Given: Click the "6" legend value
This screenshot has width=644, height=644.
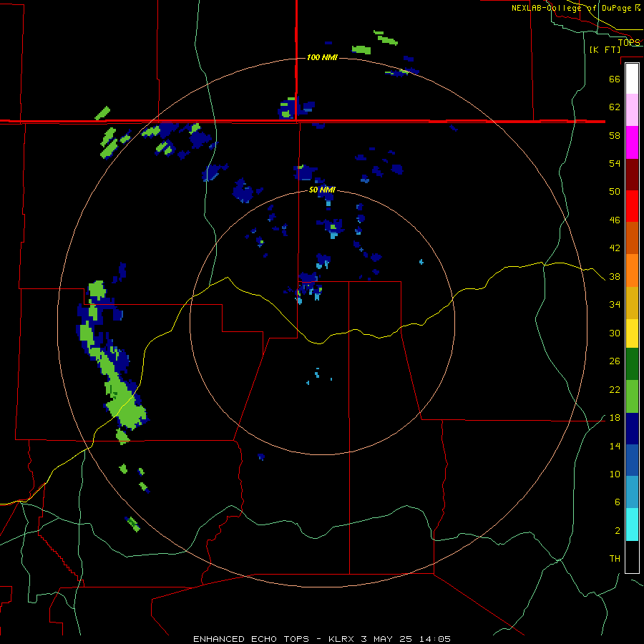Looking at the screenshot, I should pyautogui.click(x=617, y=502).
